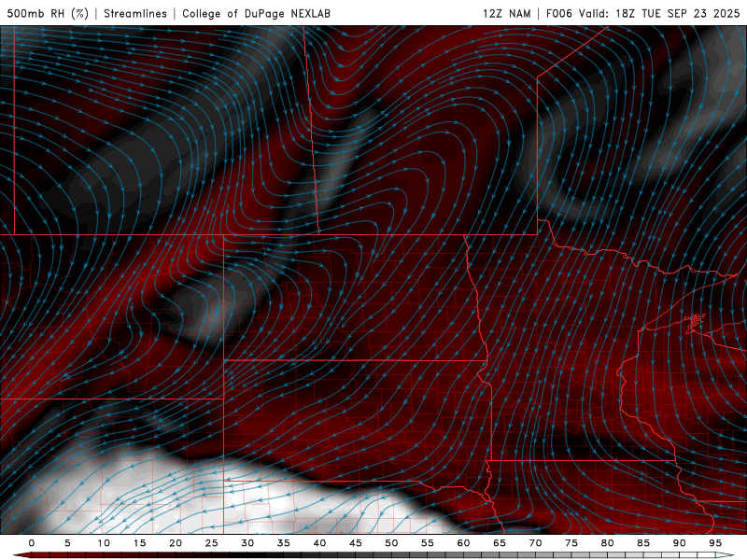Click the "F006 Valid: 18Z TUE SEP 23 2025" text

click(642, 13)
